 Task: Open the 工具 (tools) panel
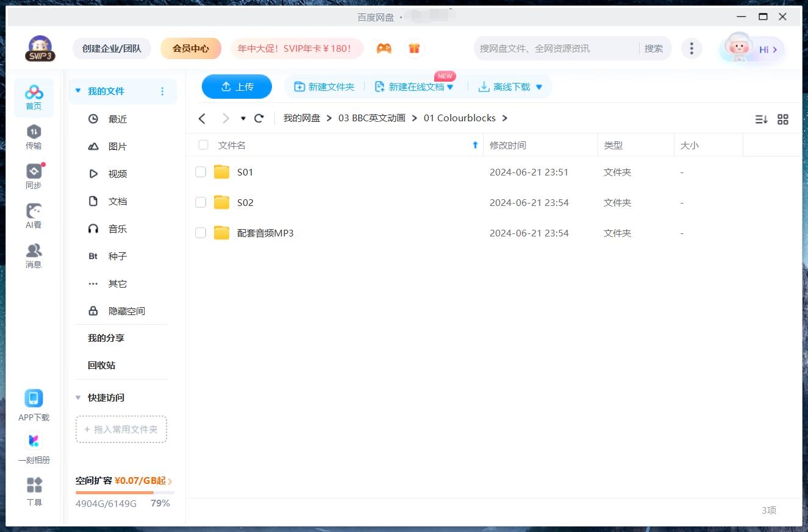(34, 488)
